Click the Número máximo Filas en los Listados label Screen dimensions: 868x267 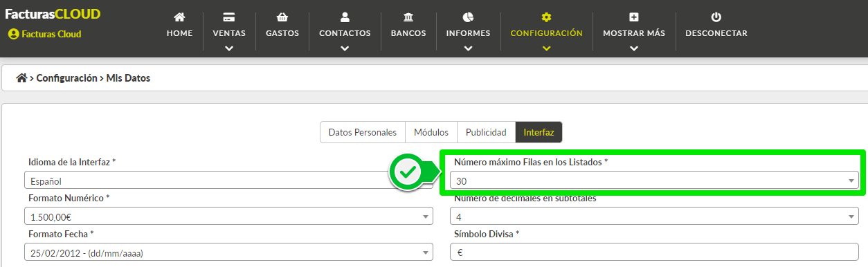(531, 162)
